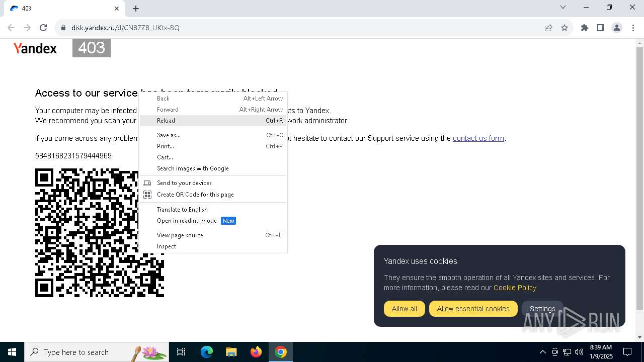The width and height of the screenshot is (644, 362).
Task: Choose Create QR Code for this page
Action: click(x=213, y=195)
